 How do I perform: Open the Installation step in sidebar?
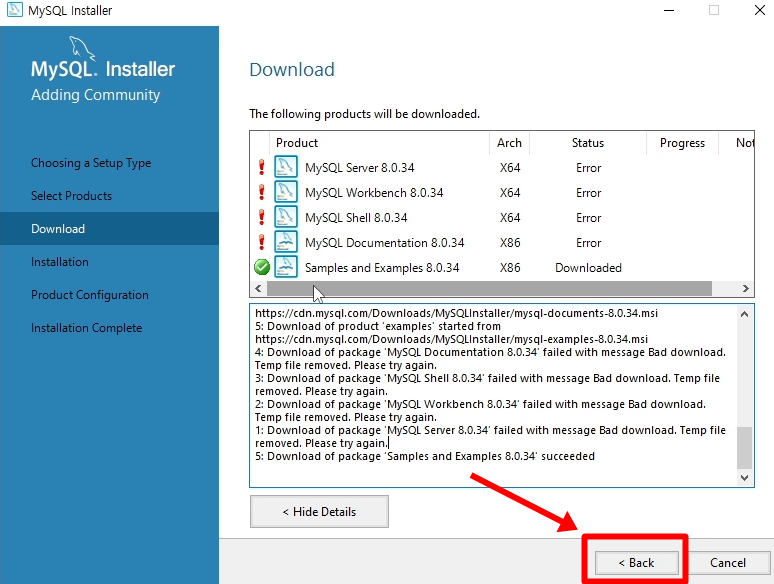[60, 262]
